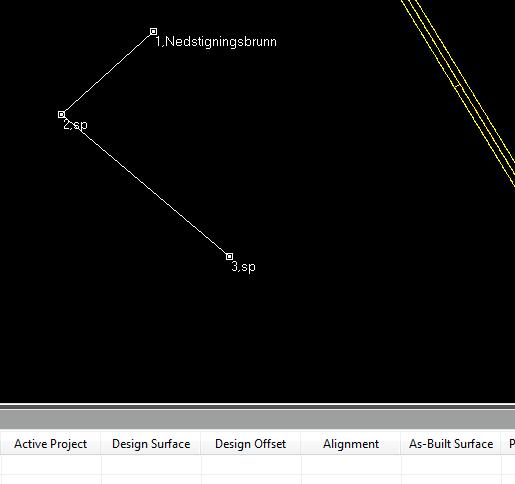The image size is (515, 484).
Task: Select line segment between points 1 and 2
Action: point(107,73)
